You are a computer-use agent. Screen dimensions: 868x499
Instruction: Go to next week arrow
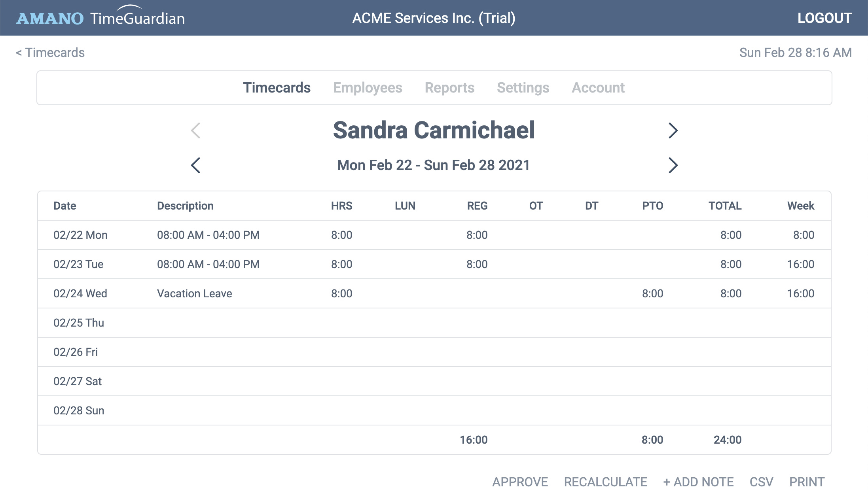click(x=673, y=165)
